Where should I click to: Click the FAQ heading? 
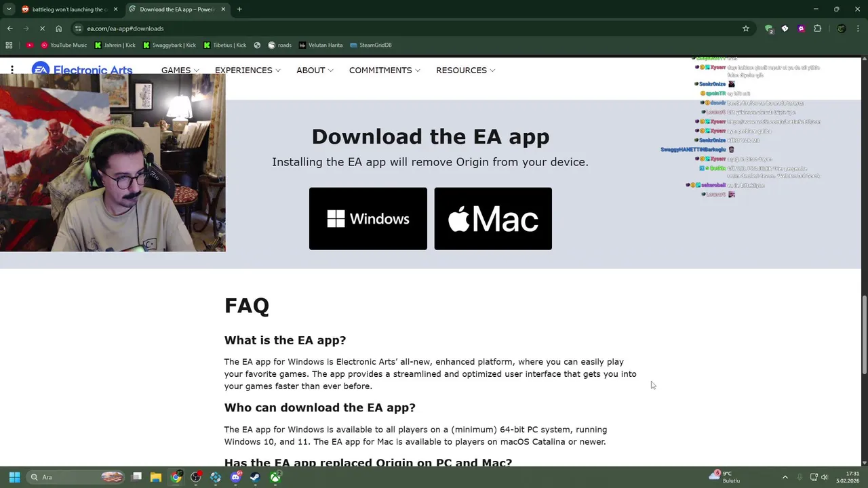tap(247, 306)
